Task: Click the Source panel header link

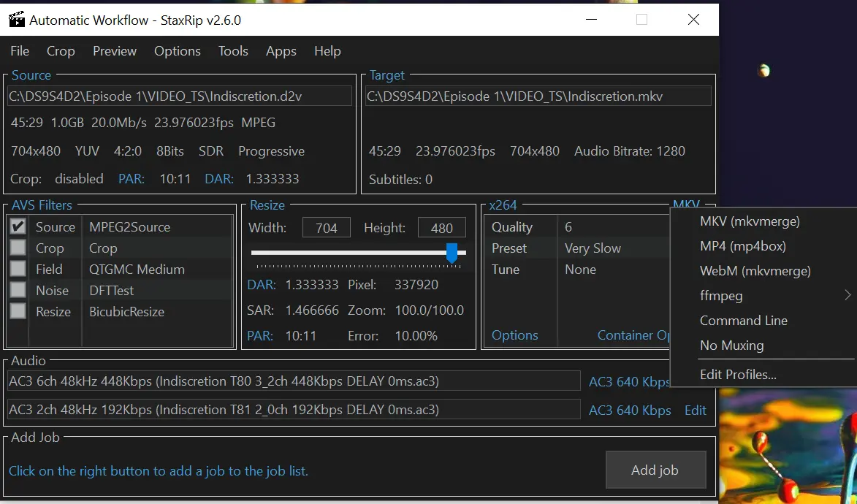Action: point(31,75)
